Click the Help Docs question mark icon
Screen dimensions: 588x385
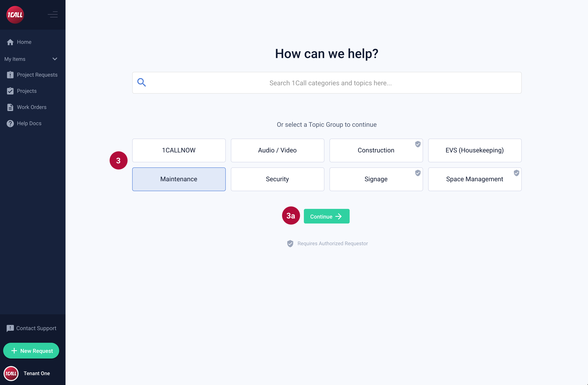10,123
